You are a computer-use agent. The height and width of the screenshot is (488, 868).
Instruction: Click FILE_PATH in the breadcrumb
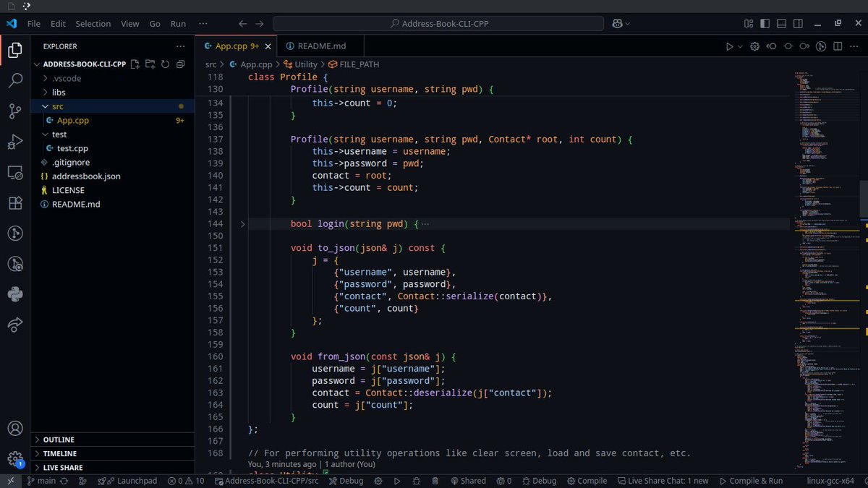(359, 64)
